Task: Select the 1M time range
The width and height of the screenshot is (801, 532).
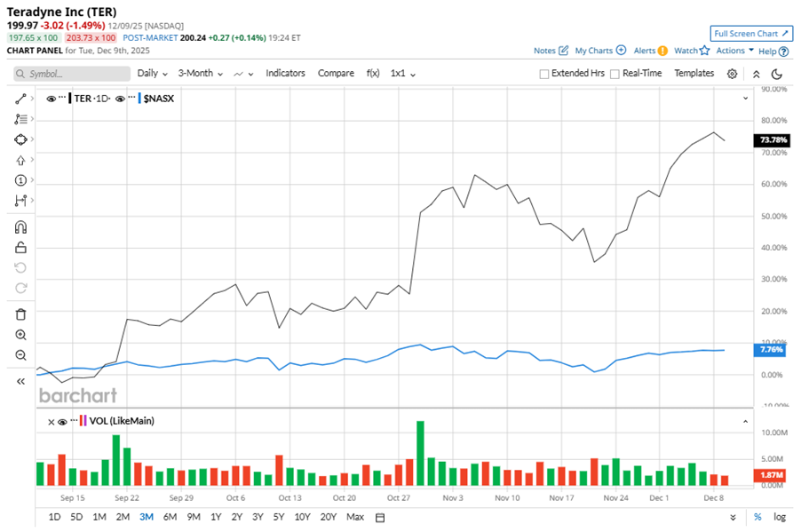Action: coord(99,517)
